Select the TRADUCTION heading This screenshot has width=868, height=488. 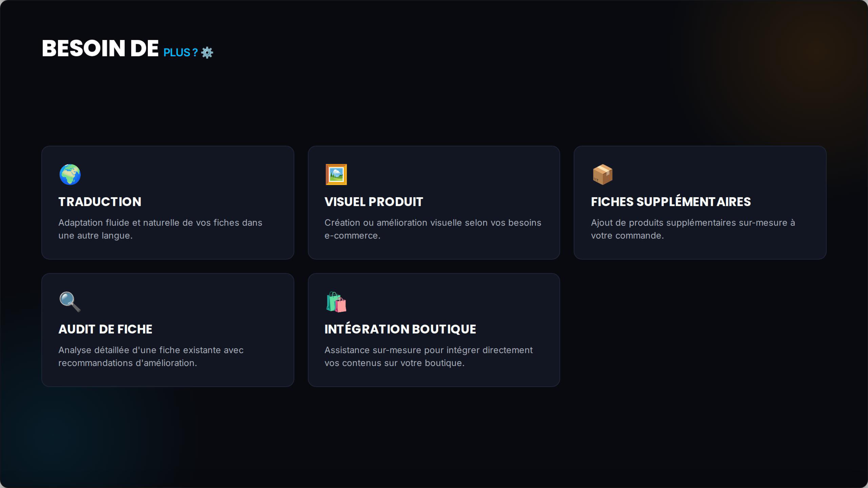tap(100, 202)
